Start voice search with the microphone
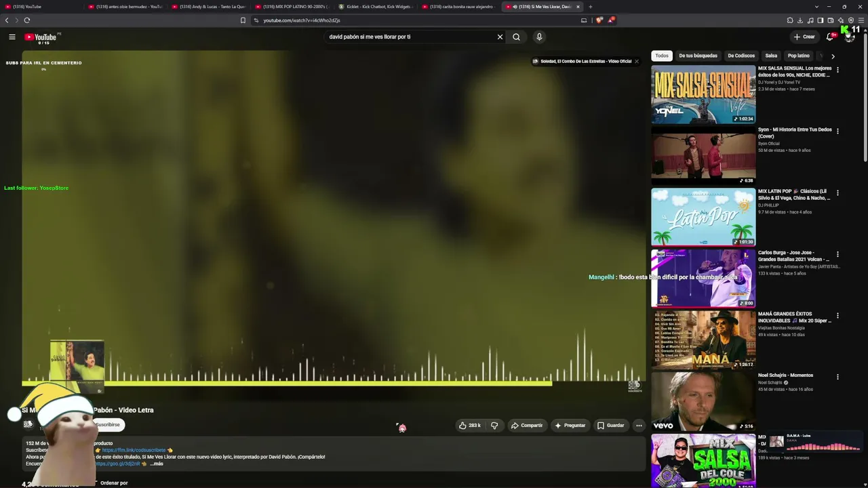Viewport: 868px width, 488px height. tap(539, 37)
